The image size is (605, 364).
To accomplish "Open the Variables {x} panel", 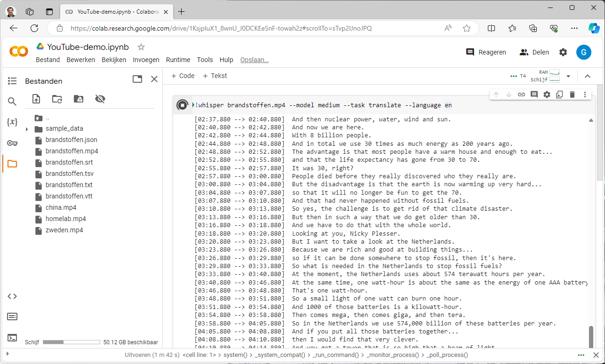I will (x=12, y=122).
